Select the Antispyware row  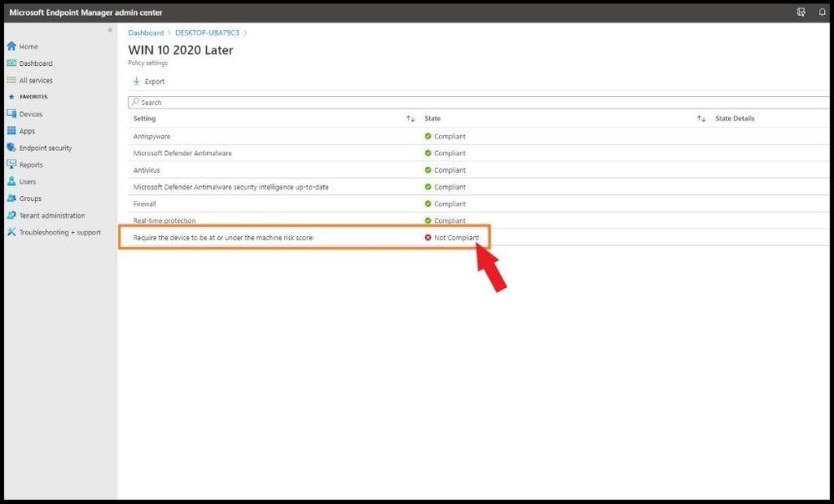[x=478, y=136]
